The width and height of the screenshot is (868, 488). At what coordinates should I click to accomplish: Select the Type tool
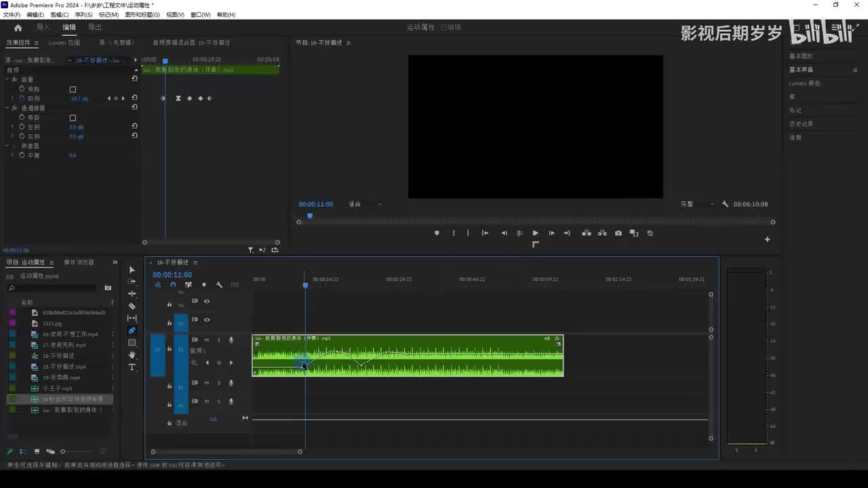pyautogui.click(x=132, y=367)
